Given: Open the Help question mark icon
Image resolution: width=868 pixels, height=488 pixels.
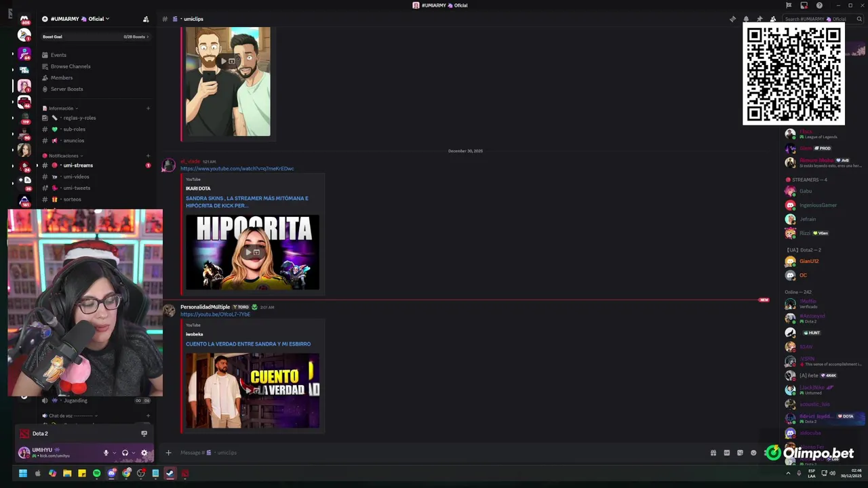Looking at the screenshot, I should [x=819, y=5].
